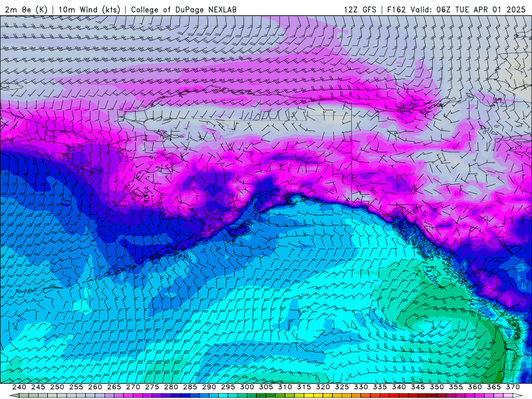Pick the 350 legend label
The image size is (532, 399).
pos(437,387)
